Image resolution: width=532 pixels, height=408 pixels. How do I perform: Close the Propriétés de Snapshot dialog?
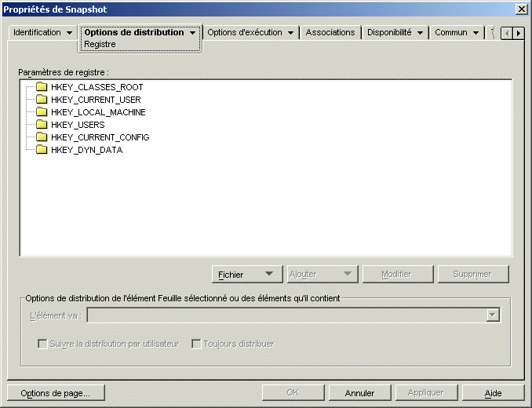pyautogui.click(x=521, y=9)
